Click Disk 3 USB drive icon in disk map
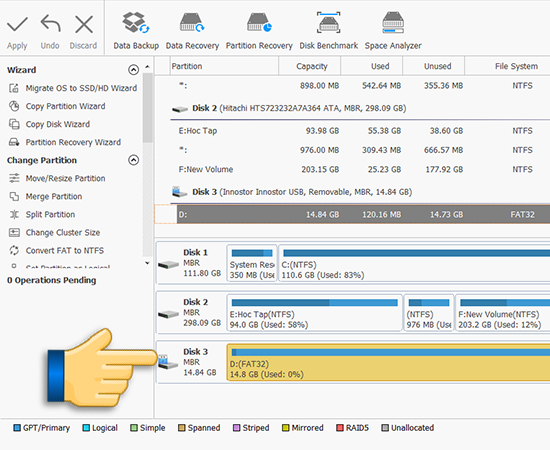Viewport: 550px width, 450px height. (x=168, y=362)
